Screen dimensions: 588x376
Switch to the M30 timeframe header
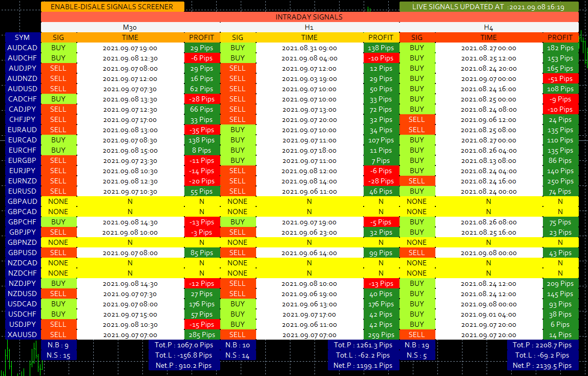point(130,27)
